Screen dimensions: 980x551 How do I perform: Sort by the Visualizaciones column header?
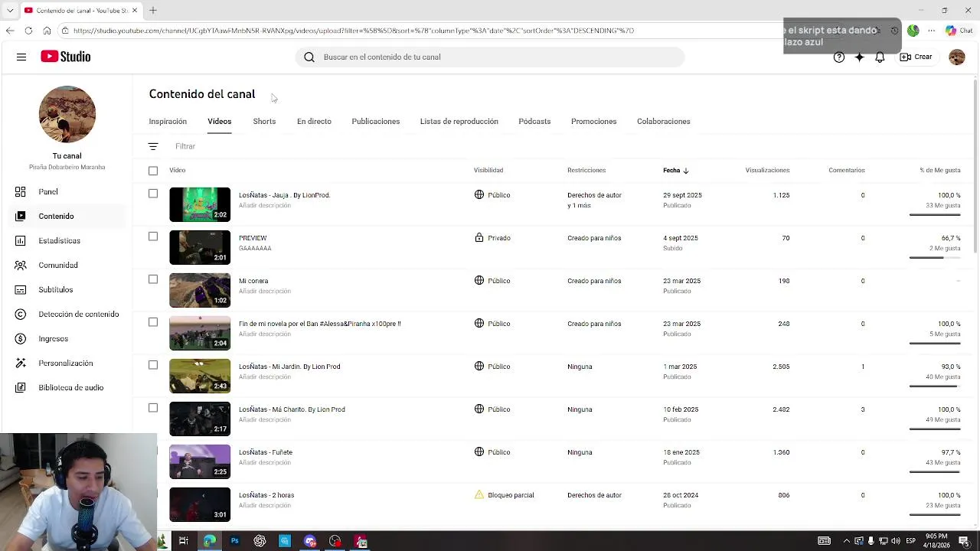[x=767, y=170]
